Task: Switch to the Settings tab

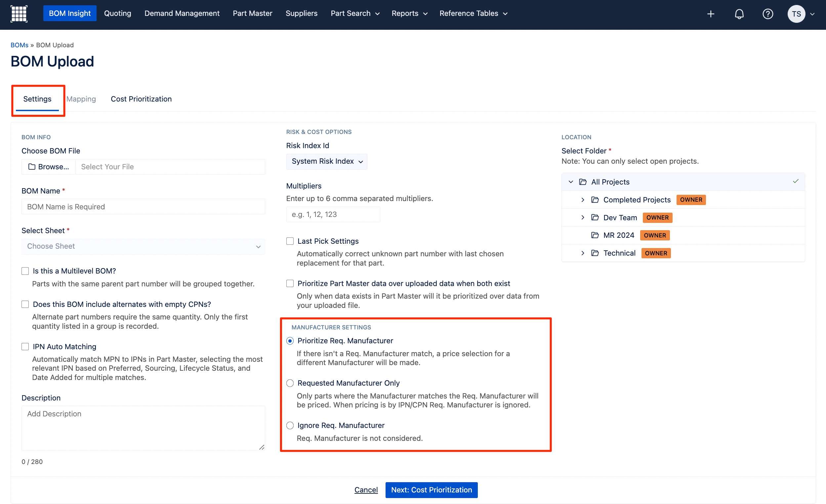Action: pos(37,99)
